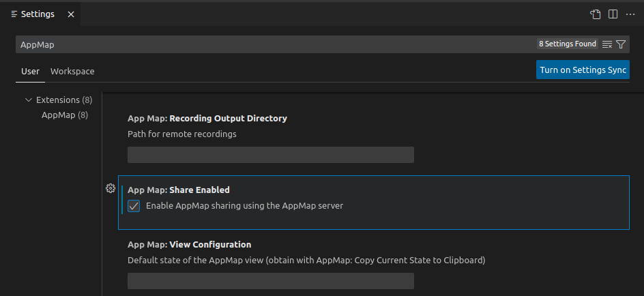644x296 pixels.
Task: Close the Settings tab
Action: coord(71,14)
